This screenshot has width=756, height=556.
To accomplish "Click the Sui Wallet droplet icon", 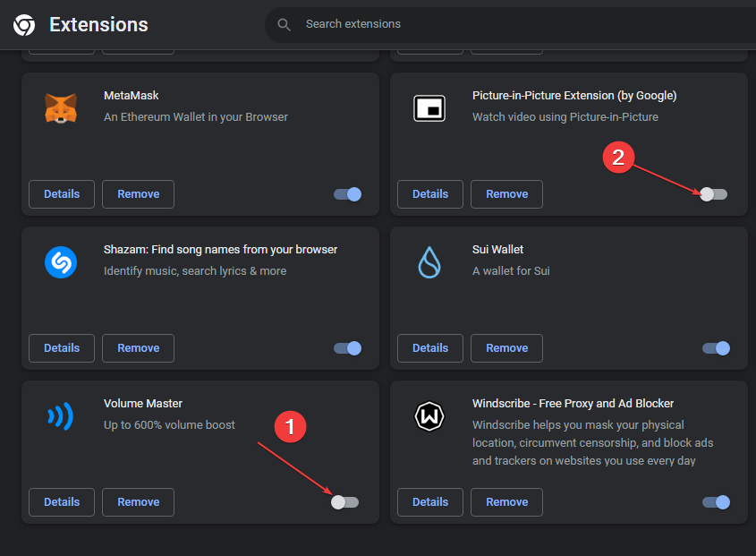I will [x=429, y=263].
